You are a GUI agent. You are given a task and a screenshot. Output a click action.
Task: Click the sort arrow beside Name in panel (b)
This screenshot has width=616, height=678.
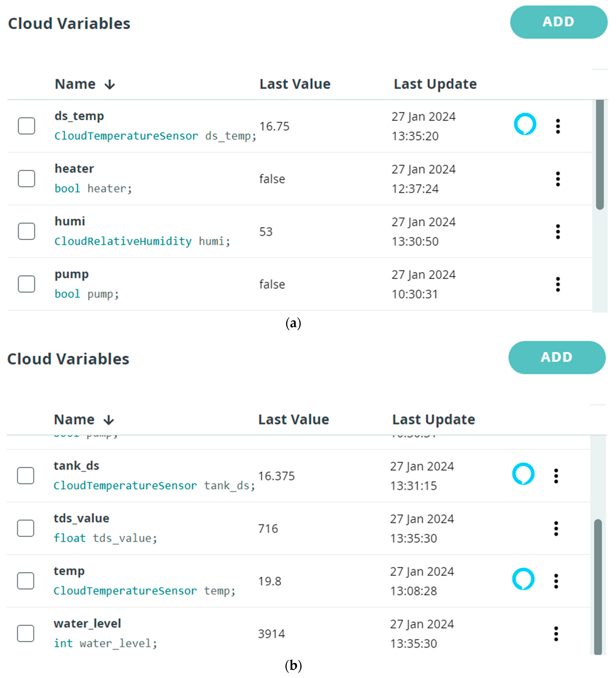pyautogui.click(x=108, y=420)
